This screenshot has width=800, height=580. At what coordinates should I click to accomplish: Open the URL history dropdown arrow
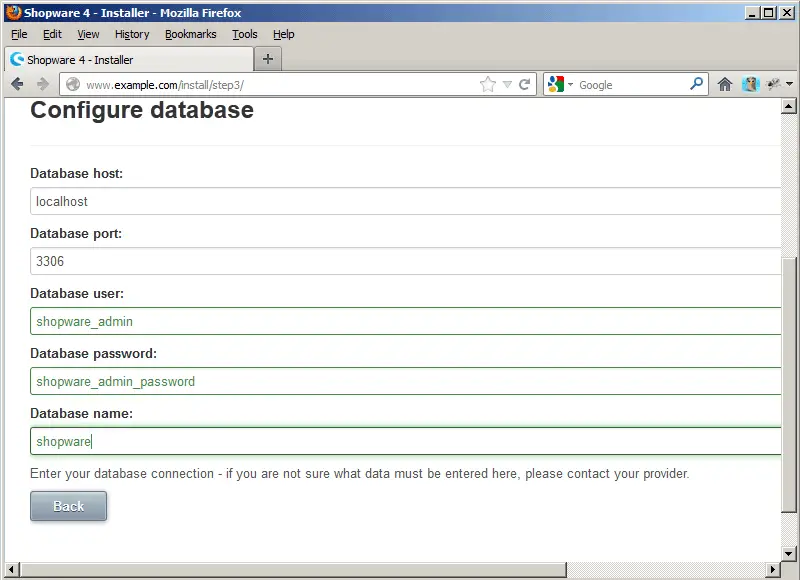507,85
